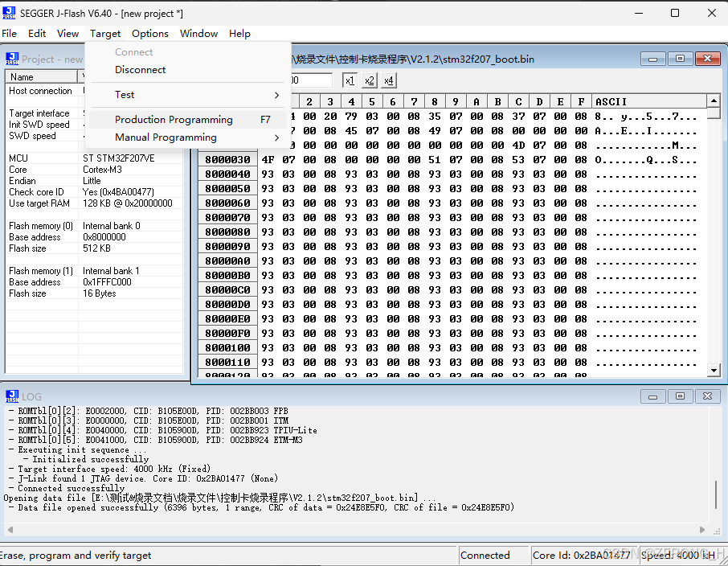Screen dimensions: 728x566
Task: Select the address row 8000030
Action: 227,160
